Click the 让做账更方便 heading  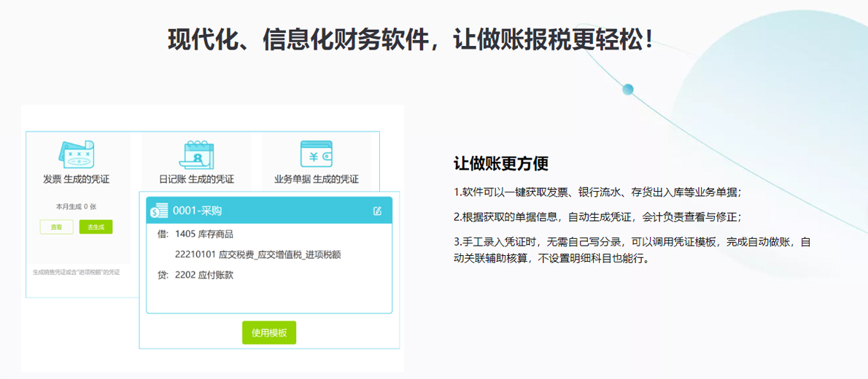pyautogui.click(x=500, y=163)
